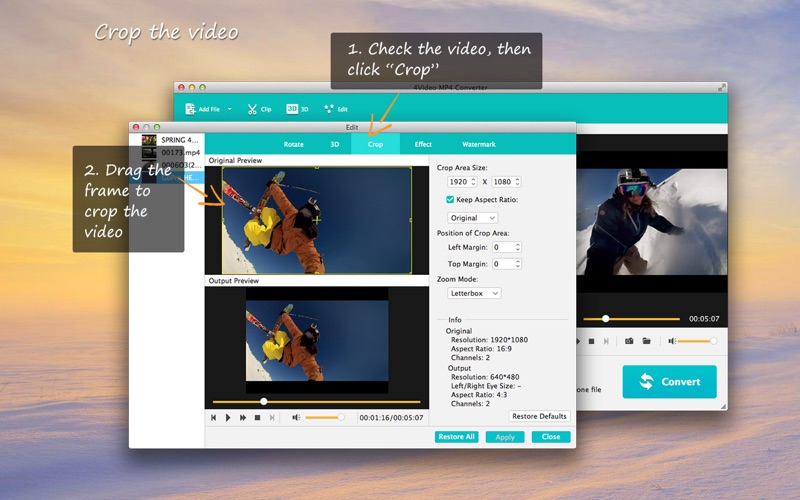Click the SPRING video thumbnail

(x=149, y=140)
